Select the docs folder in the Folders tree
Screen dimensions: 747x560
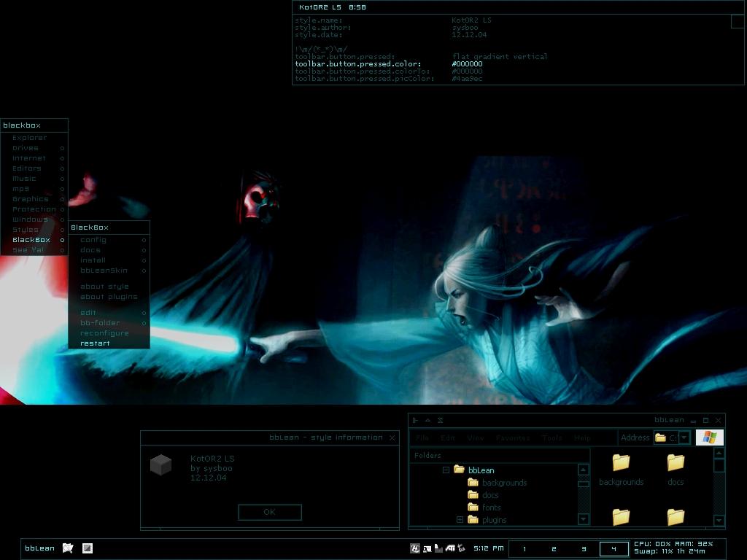tap(490, 495)
